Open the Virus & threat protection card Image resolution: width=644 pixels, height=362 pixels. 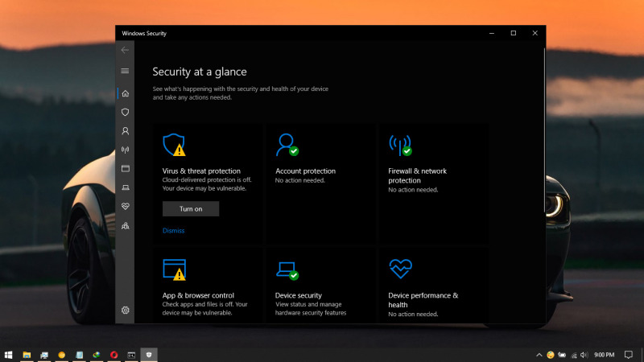[x=208, y=184]
